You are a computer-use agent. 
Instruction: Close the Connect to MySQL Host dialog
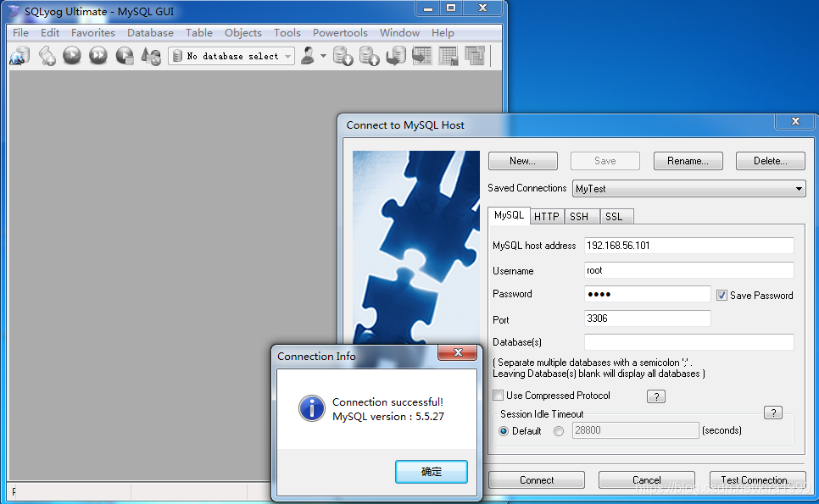[x=795, y=121]
